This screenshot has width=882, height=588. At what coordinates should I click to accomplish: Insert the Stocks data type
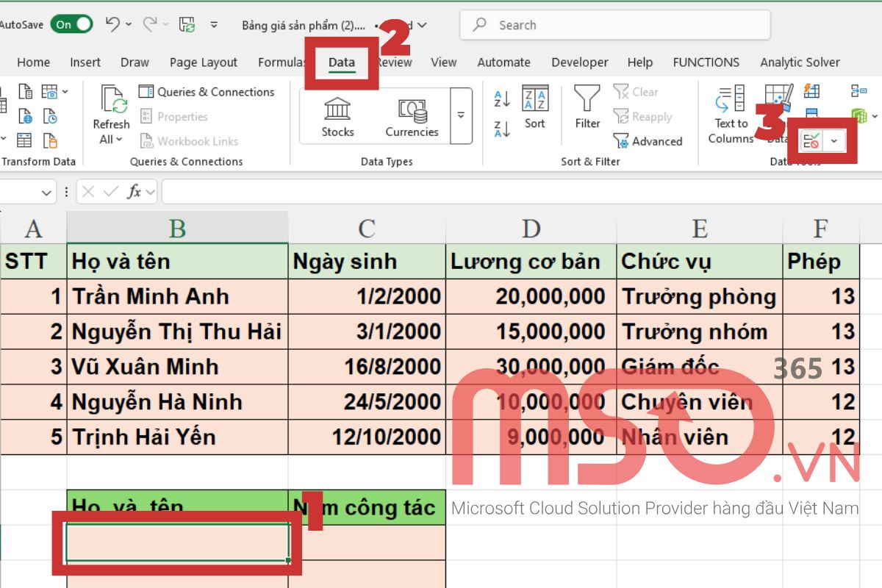tap(337, 118)
